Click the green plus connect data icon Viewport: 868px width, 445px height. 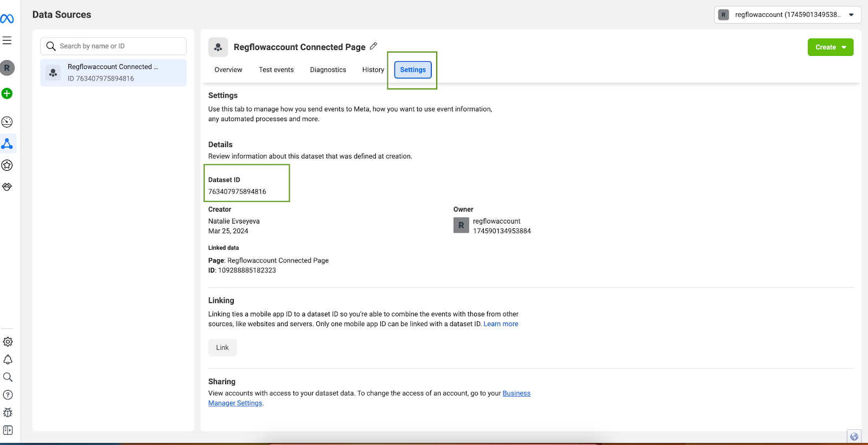click(7, 93)
